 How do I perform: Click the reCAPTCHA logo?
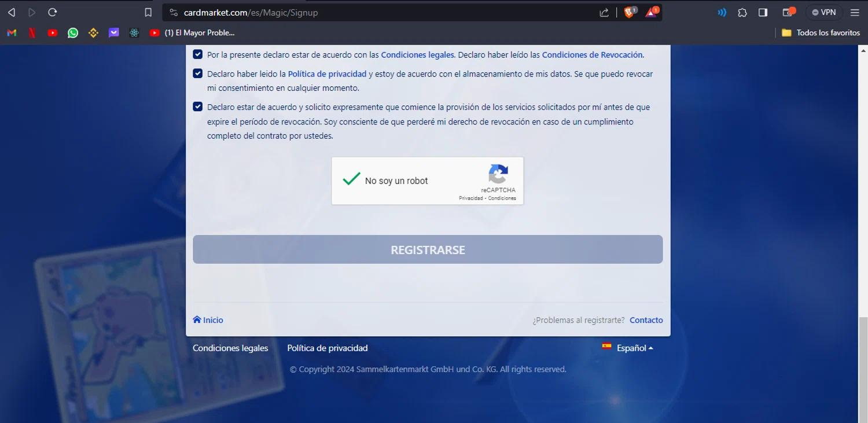click(498, 174)
